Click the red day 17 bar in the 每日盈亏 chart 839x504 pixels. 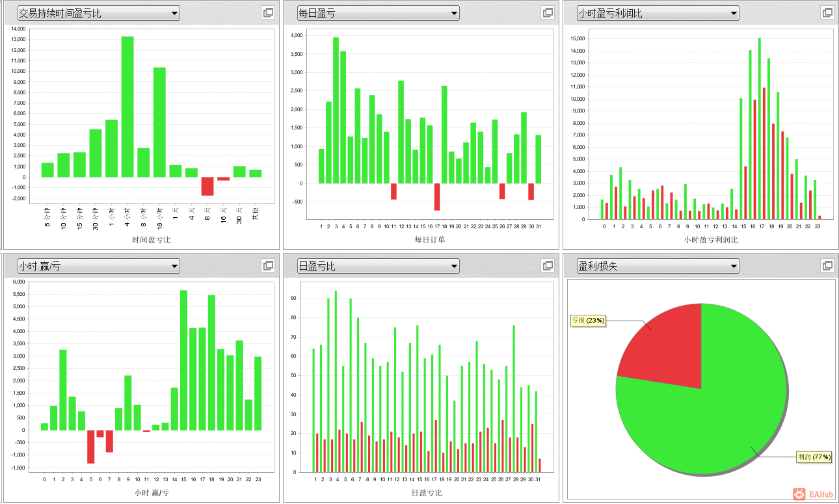tap(437, 196)
